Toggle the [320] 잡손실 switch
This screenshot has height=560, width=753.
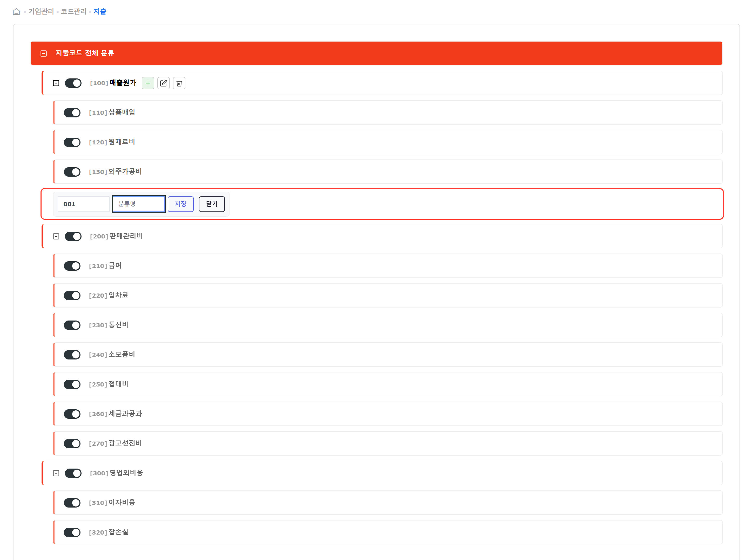[72, 532]
